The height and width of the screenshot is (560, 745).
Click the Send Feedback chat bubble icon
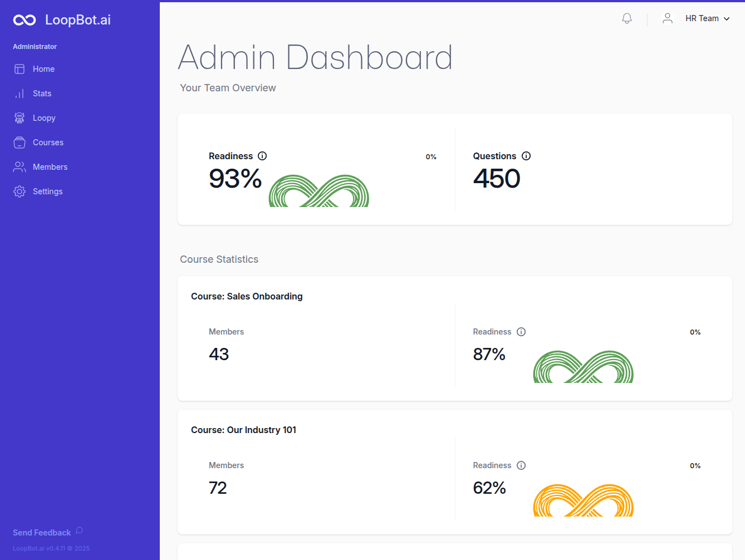point(79,530)
